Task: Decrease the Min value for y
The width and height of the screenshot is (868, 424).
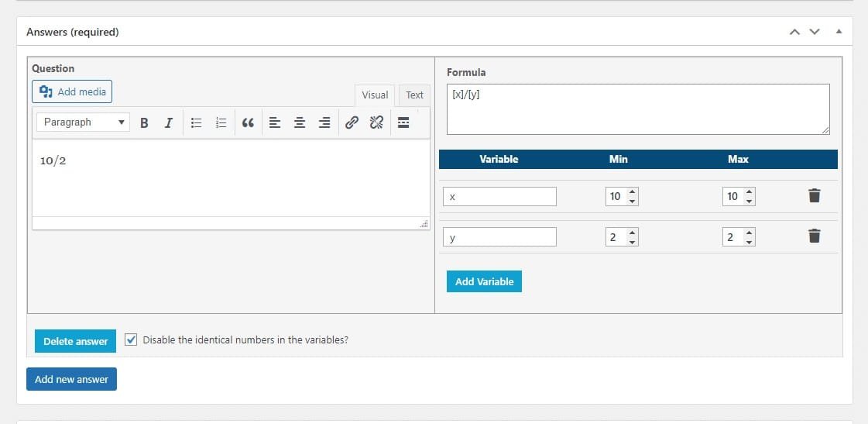Action: point(632,241)
